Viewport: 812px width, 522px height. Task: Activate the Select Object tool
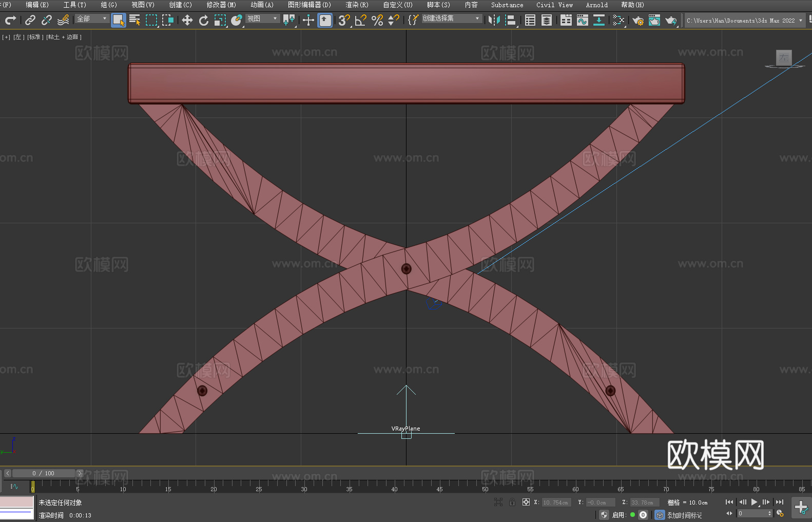tap(119, 20)
